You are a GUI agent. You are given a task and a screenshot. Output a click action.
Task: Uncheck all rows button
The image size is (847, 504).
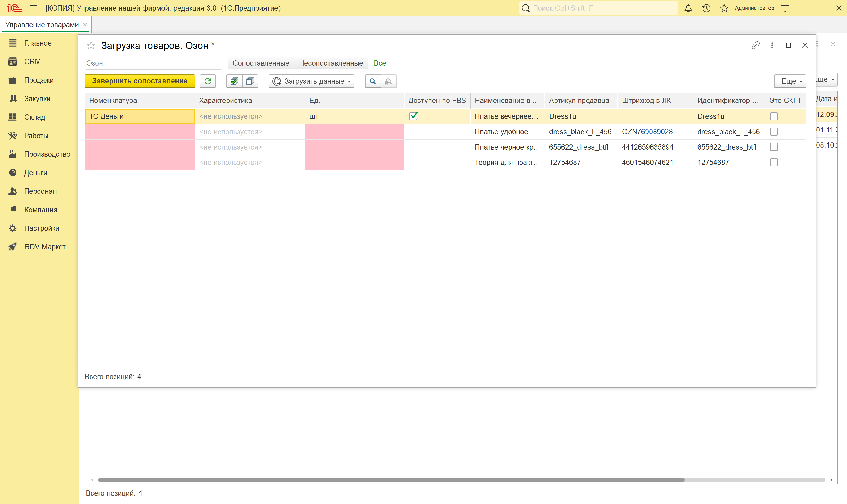click(250, 81)
